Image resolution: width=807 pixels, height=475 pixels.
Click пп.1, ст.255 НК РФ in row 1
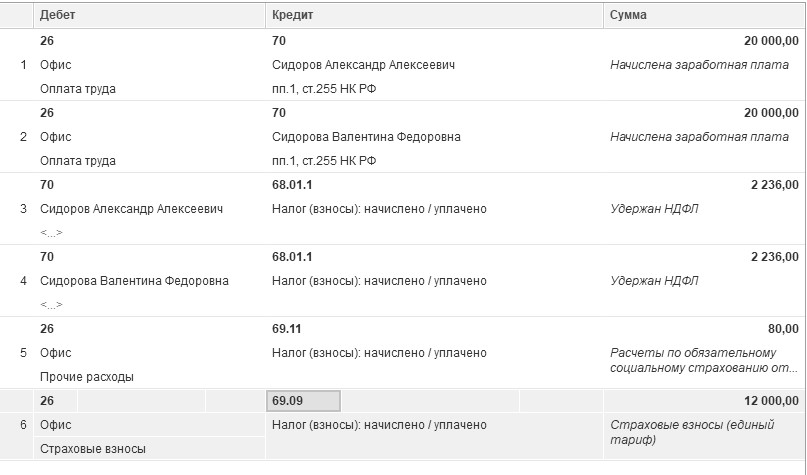tap(323, 89)
